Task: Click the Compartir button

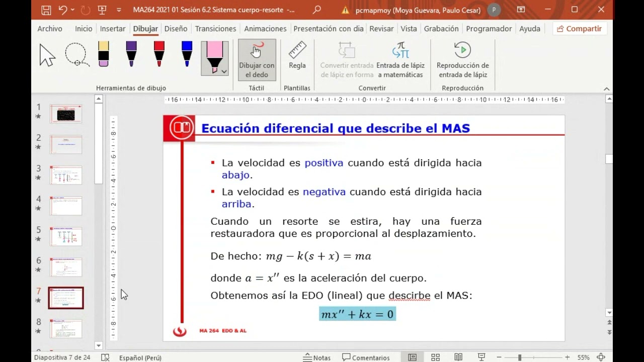Action: click(579, 29)
